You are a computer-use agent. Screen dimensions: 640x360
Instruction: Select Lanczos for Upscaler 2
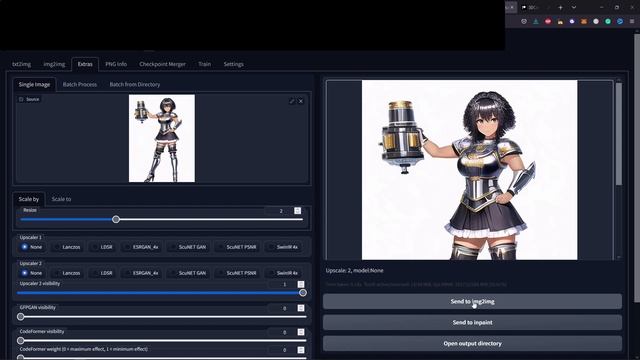point(67,273)
